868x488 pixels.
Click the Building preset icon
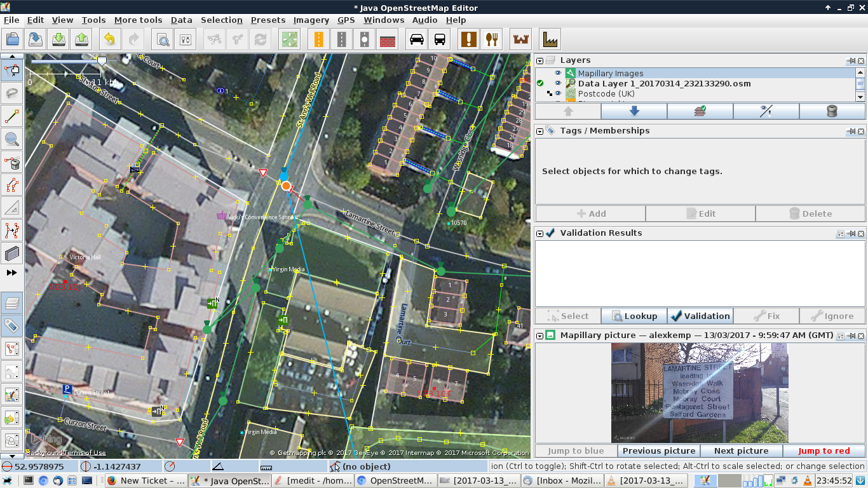(388, 39)
